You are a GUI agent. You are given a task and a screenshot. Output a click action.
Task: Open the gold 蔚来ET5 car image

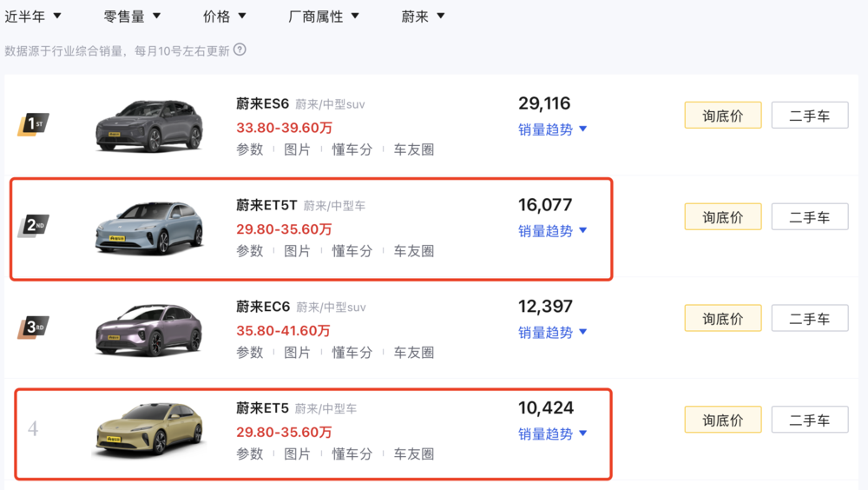(x=149, y=431)
